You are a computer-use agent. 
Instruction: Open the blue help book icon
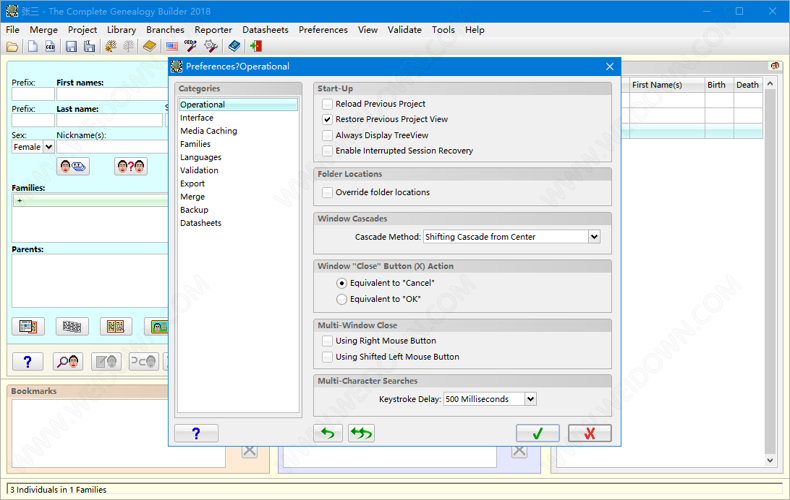coord(234,47)
